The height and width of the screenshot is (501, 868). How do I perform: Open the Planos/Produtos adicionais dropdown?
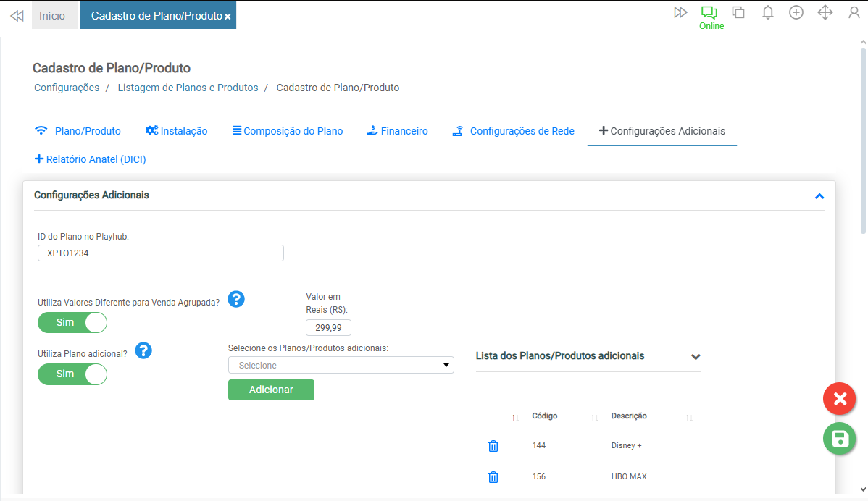[341, 366]
